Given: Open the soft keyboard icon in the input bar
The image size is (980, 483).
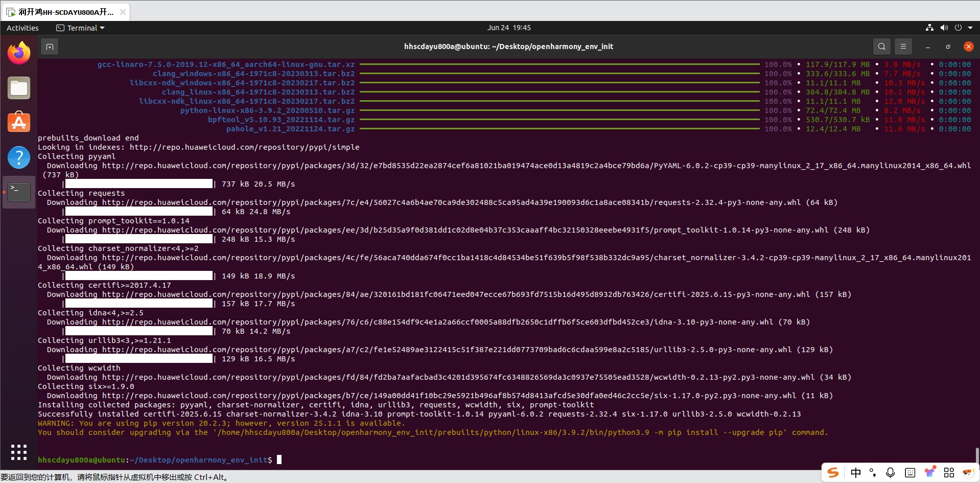Looking at the screenshot, I should tap(910, 473).
